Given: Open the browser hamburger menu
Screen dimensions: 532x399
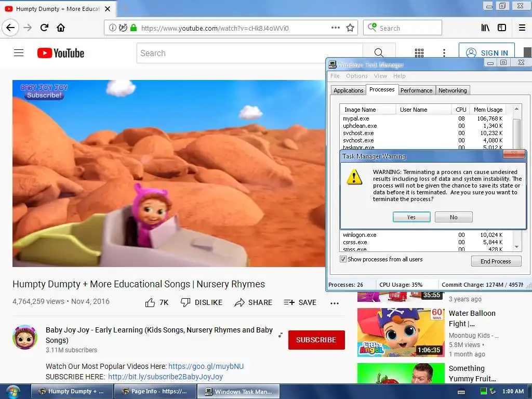Looking at the screenshot, I should coord(522,28).
